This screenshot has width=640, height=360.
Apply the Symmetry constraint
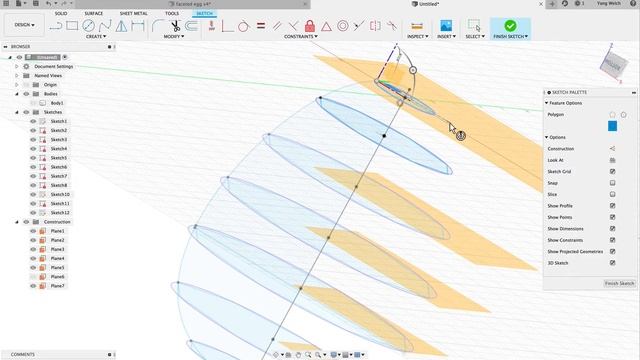tap(375, 26)
